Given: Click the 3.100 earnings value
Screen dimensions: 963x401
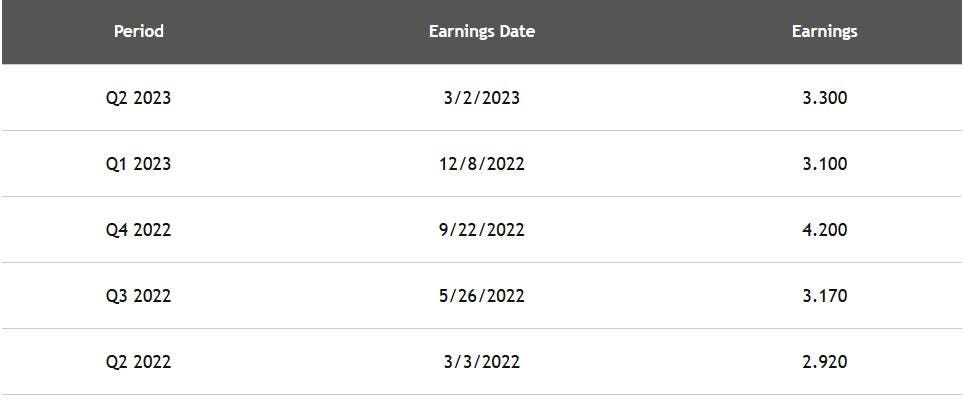Looking at the screenshot, I should [824, 164].
